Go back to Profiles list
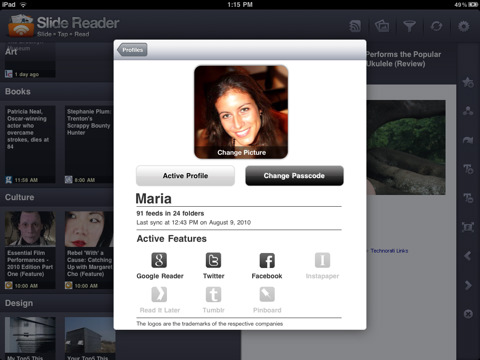480x360 pixels. pyautogui.click(x=132, y=50)
